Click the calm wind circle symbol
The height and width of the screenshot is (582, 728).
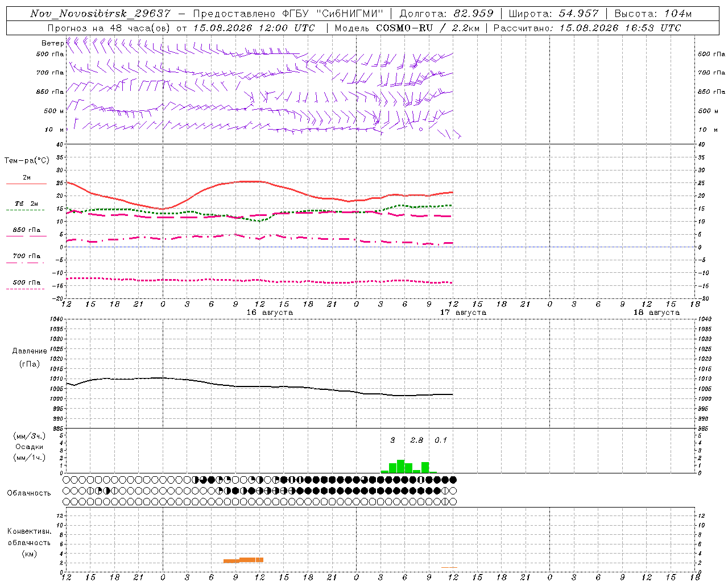pos(421,130)
